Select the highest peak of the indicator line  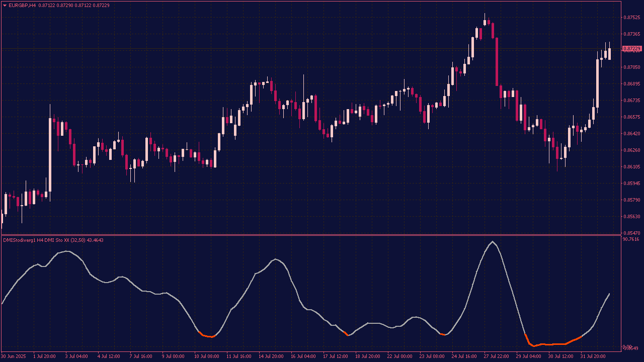pos(492,242)
